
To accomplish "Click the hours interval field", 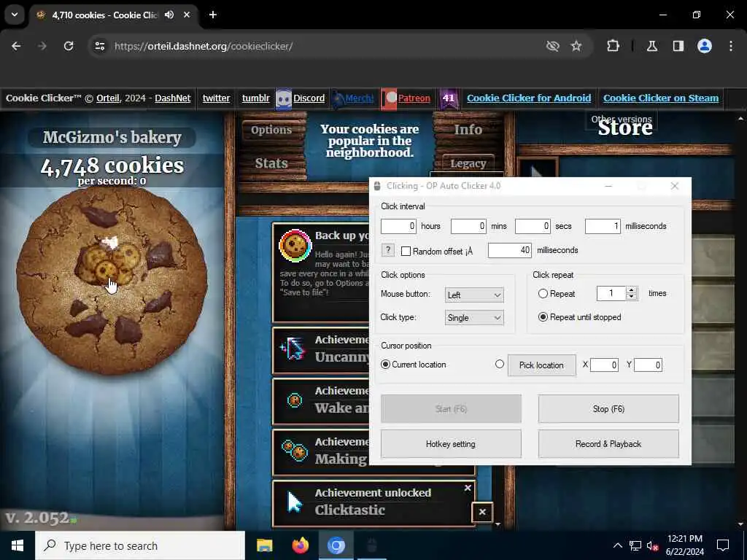I will pos(398,226).
